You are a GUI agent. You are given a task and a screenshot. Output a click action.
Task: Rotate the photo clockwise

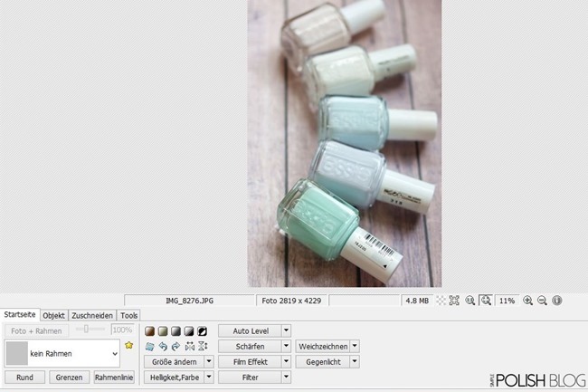pyautogui.click(x=175, y=346)
